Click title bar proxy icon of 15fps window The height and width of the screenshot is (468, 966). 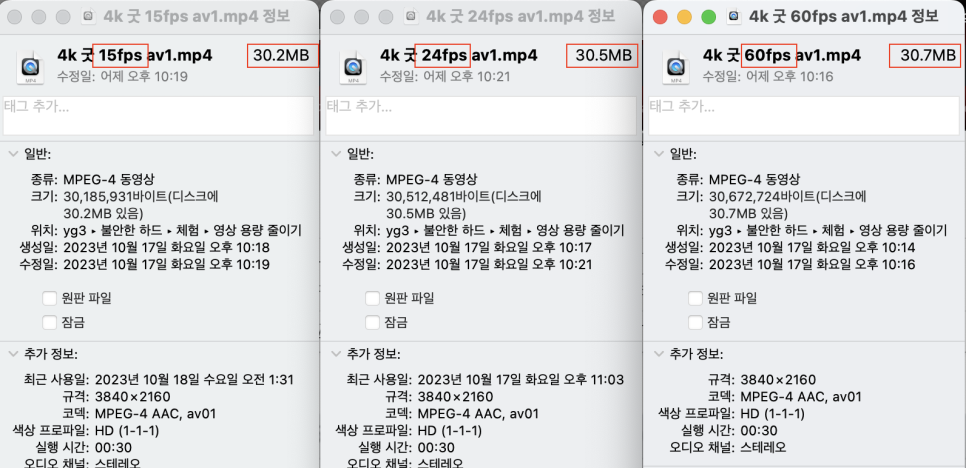click(89, 17)
